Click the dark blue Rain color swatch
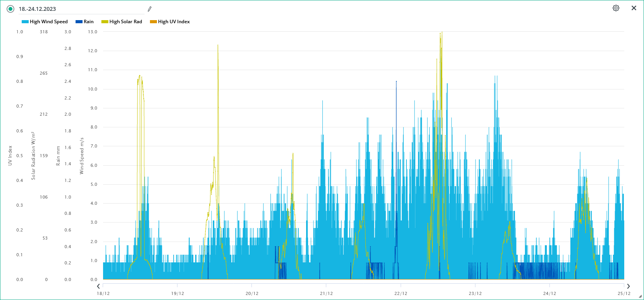Image resolution: width=644 pixels, height=300 pixels. [x=79, y=22]
